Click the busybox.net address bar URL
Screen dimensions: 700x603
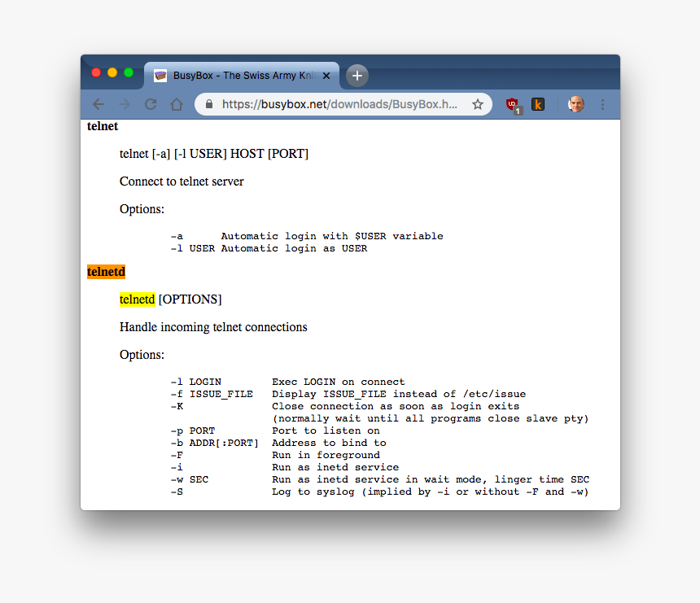pyautogui.click(x=339, y=104)
